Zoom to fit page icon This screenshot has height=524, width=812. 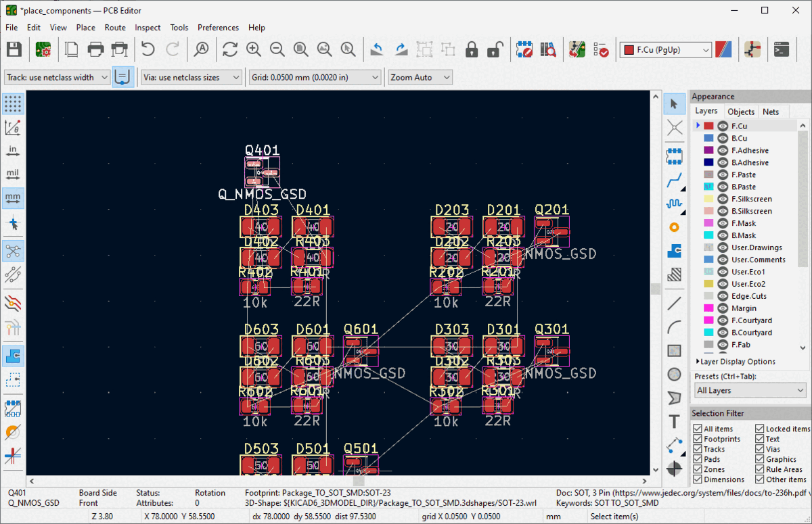(x=301, y=49)
